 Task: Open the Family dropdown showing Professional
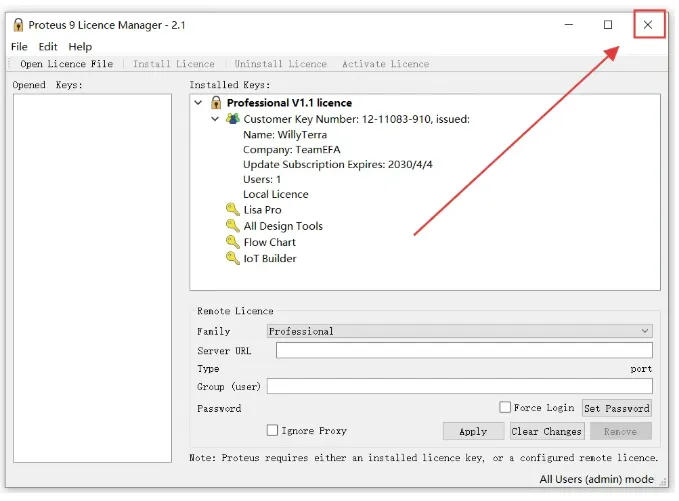(459, 331)
